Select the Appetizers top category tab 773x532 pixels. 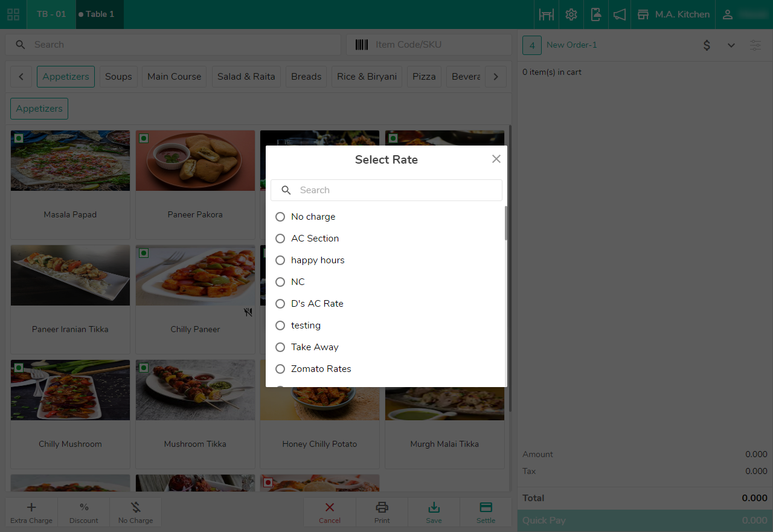(x=66, y=77)
